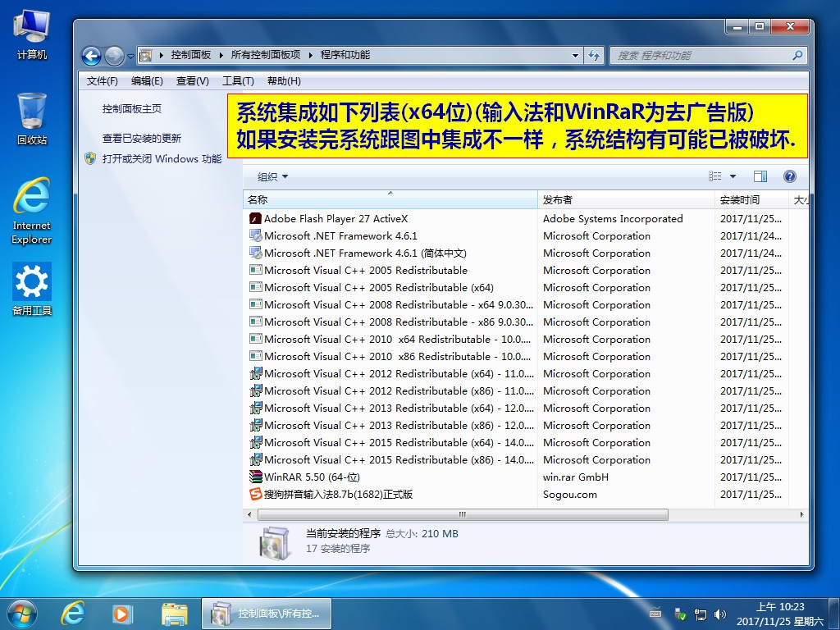This screenshot has height=630, width=840.
Task: Click 控制面板 in the address breadcrumb
Action: point(190,55)
